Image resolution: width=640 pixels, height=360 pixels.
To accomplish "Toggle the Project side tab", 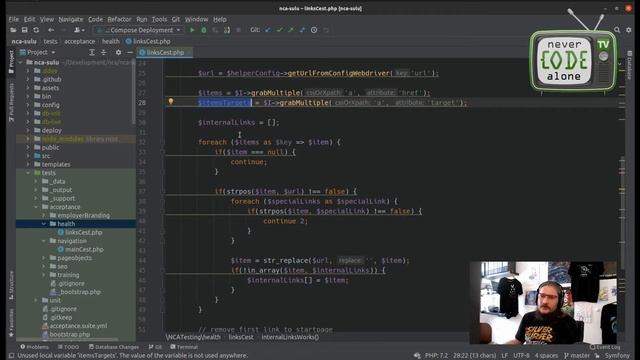I will point(11,62).
